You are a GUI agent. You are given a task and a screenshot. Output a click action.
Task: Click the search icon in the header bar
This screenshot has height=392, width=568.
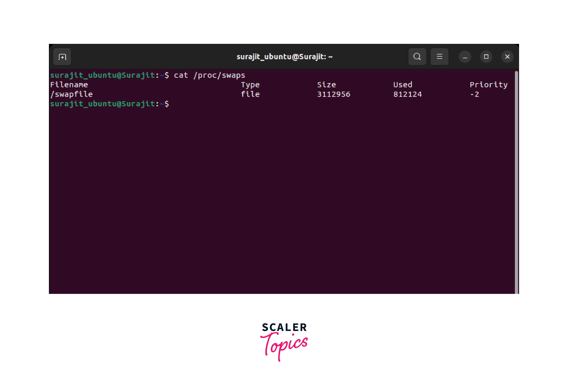pyautogui.click(x=417, y=57)
